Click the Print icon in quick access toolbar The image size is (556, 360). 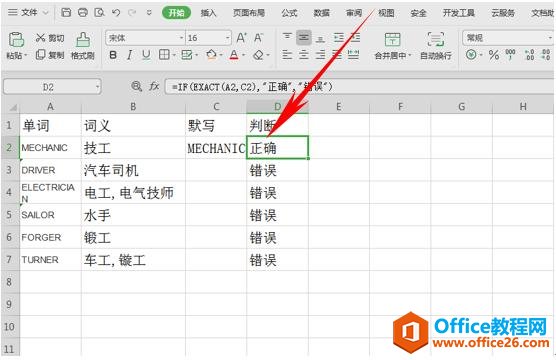[x=83, y=13]
